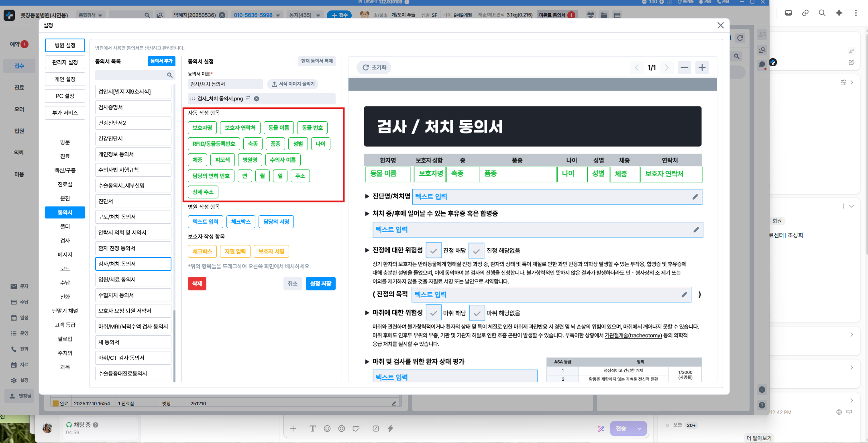Select 수혈처치 동의서 from list
The height and width of the screenshot is (443, 868).
tap(133, 295)
